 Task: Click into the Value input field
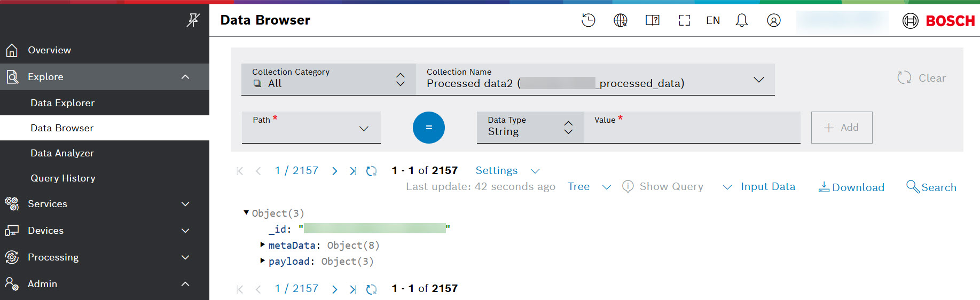click(692, 132)
